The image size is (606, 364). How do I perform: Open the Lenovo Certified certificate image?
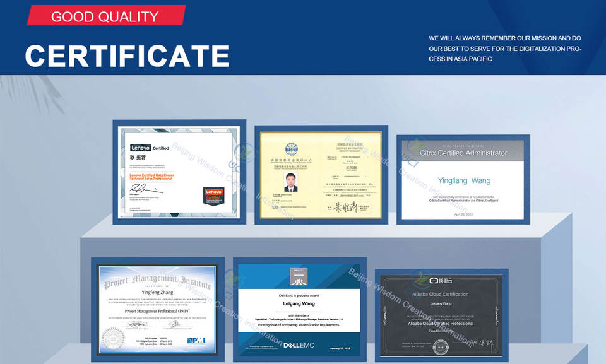click(x=179, y=172)
